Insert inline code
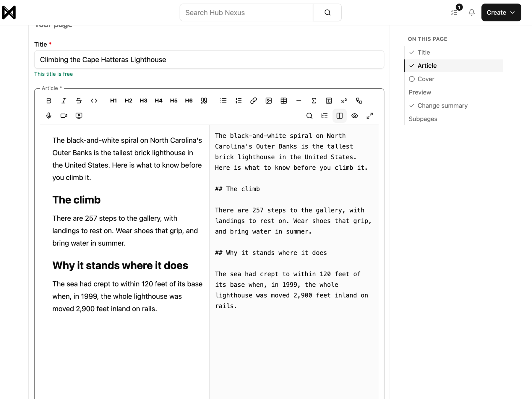Image resolution: width=532 pixels, height=399 pixels. click(94, 101)
